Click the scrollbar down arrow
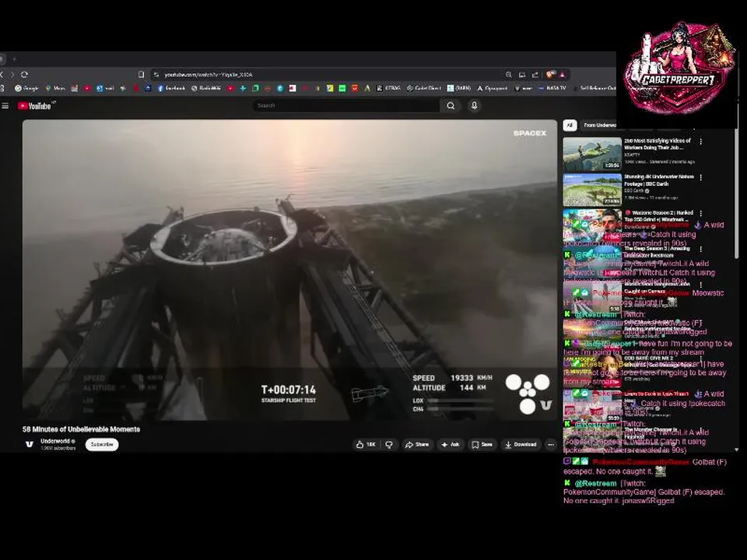The width and height of the screenshot is (747, 560). [737, 450]
